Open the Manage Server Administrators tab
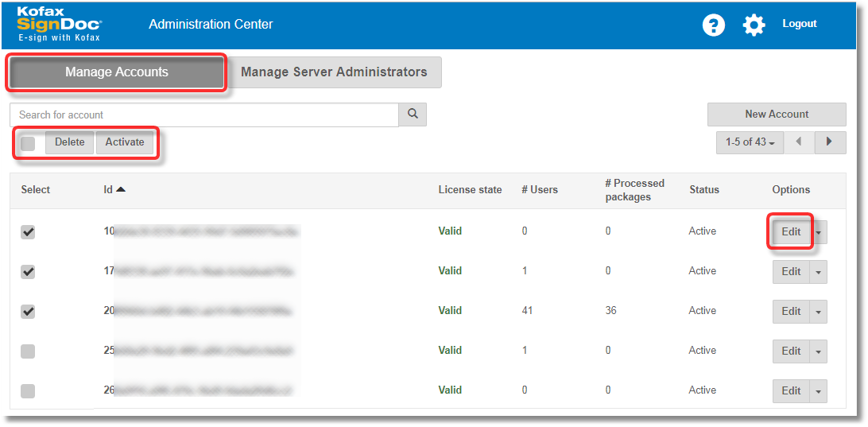The height and width of the screenshot is (427, 868). click(334, 72)
